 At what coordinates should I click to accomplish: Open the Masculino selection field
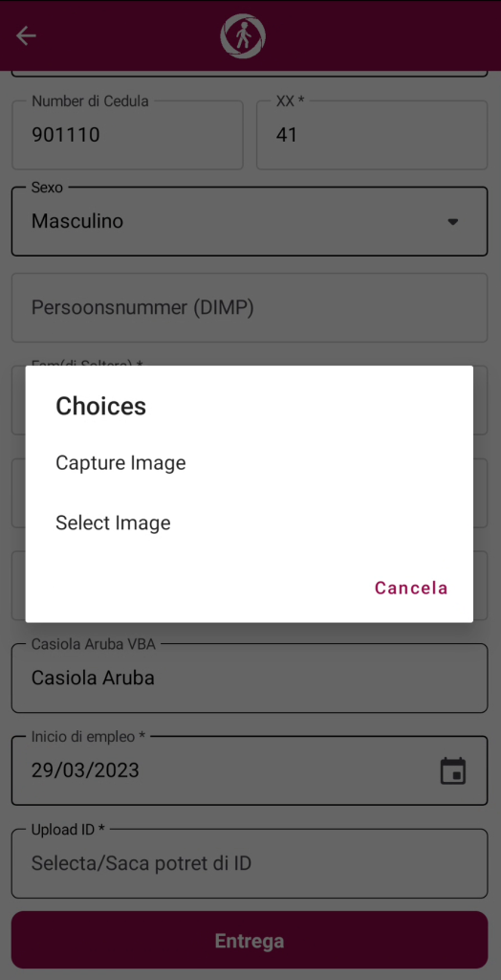250,221
